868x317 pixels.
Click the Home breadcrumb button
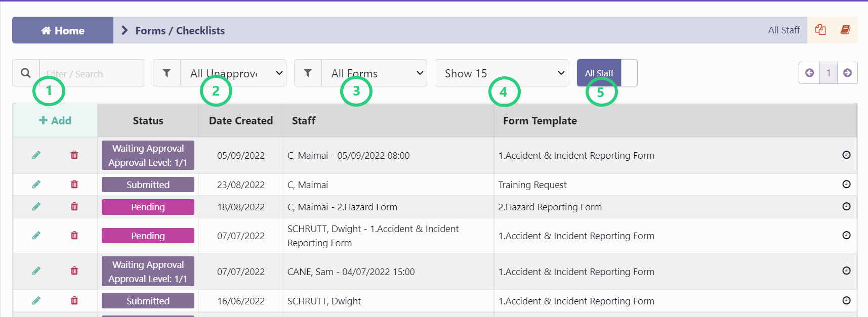[63, 30]
